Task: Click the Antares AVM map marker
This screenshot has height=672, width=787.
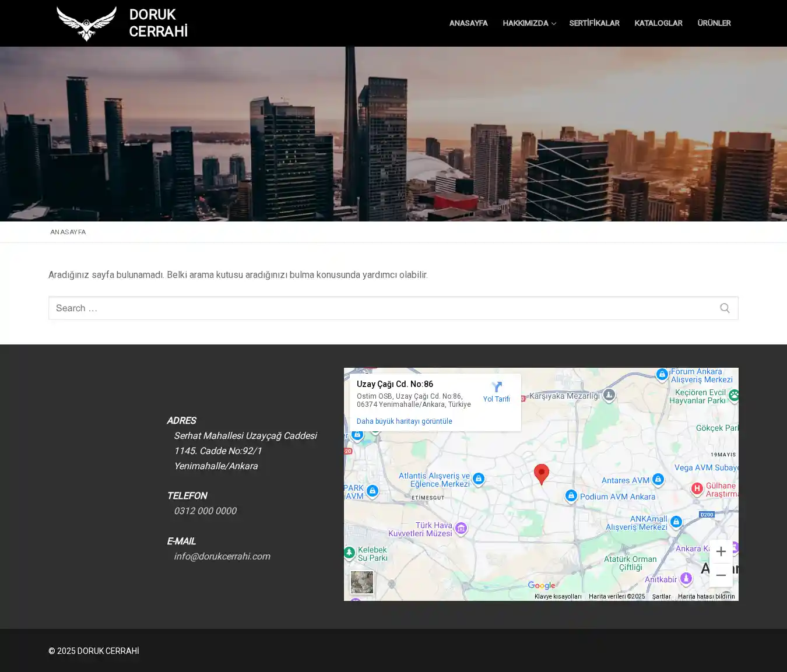Action: tap(658, 480)
